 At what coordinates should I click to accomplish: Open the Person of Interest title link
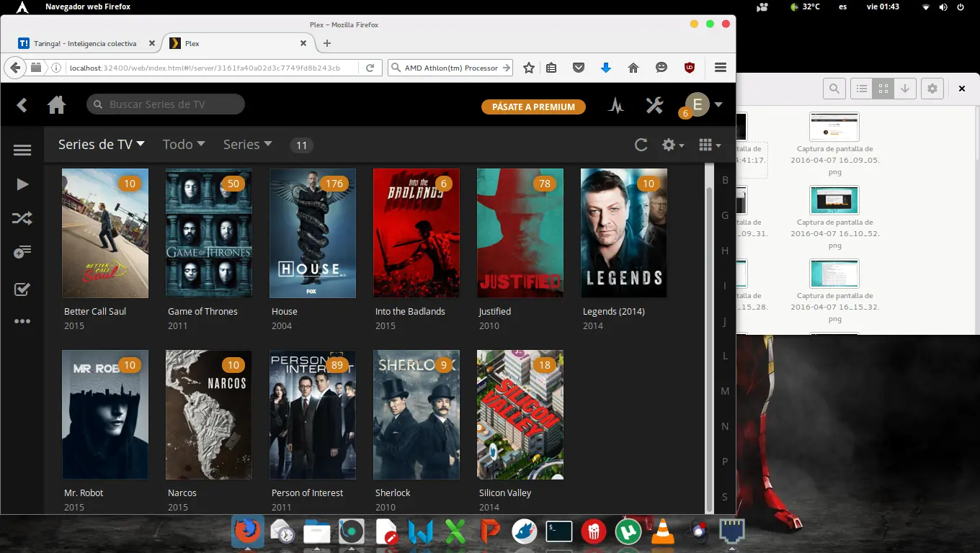click(x=307, y=493)
